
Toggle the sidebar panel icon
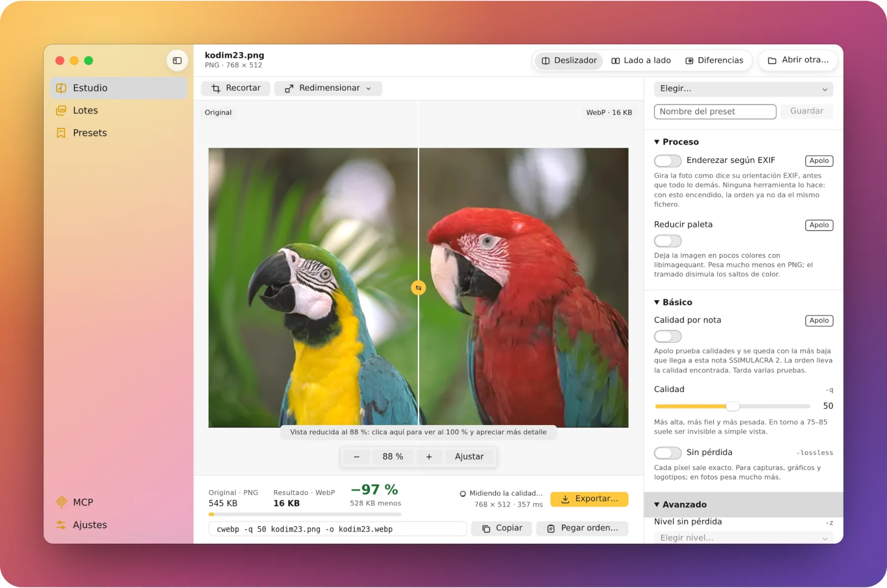coord(177,61)
